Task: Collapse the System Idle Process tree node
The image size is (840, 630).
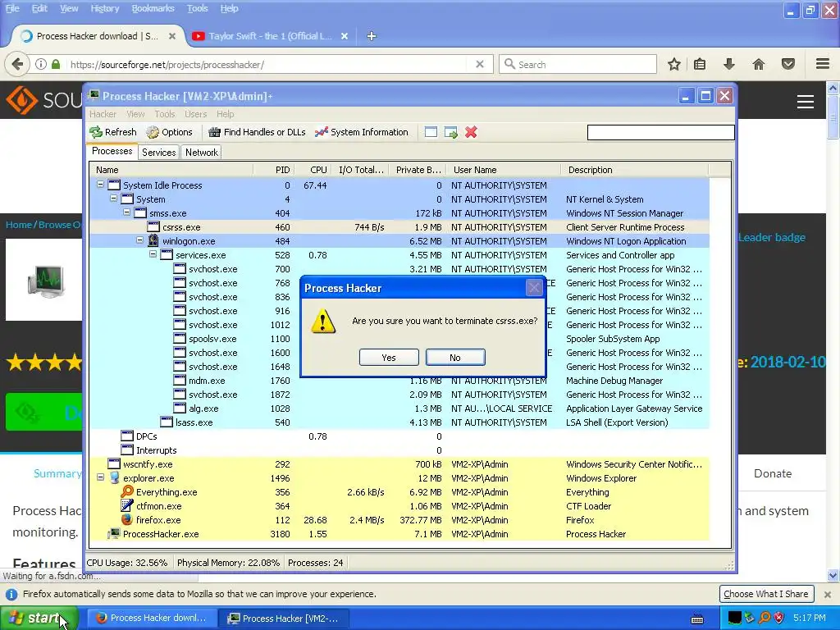Action: pos(100,185)
